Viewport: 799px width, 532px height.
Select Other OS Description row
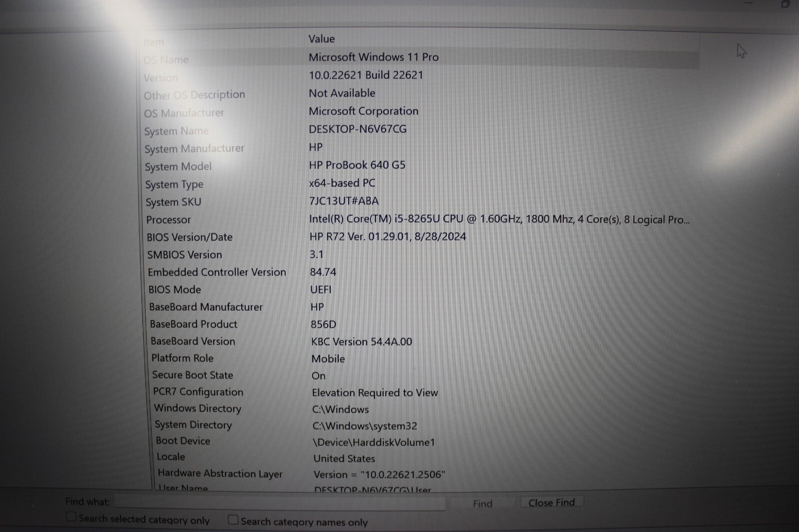click(x=194, y=95)
